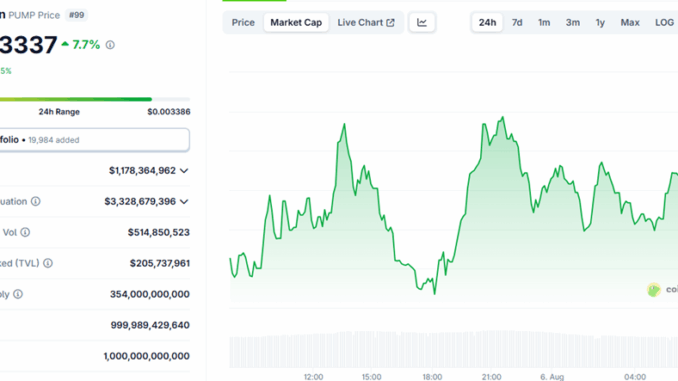
Task: Click info icon beside Valuation label
Action: click(35, 202)
